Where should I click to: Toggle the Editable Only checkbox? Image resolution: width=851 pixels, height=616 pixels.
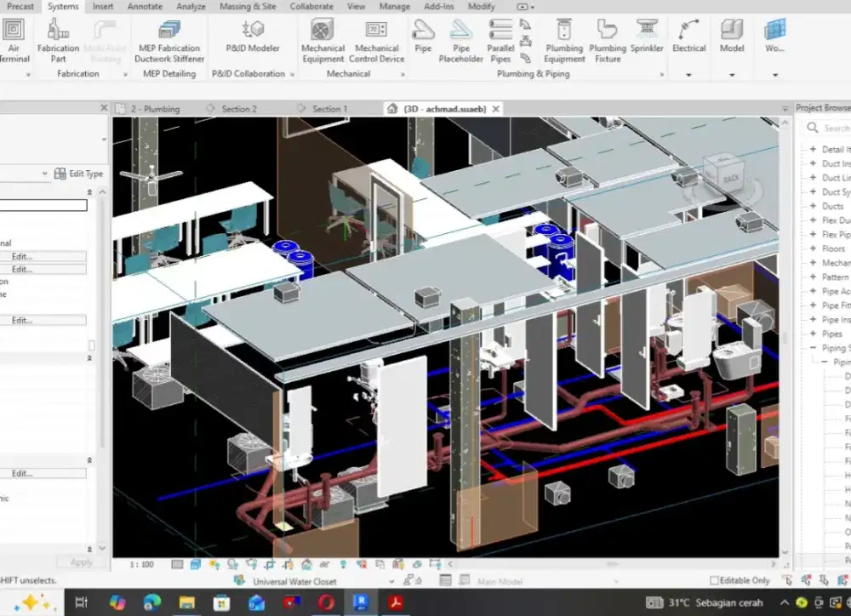click(x=714, y=580)
